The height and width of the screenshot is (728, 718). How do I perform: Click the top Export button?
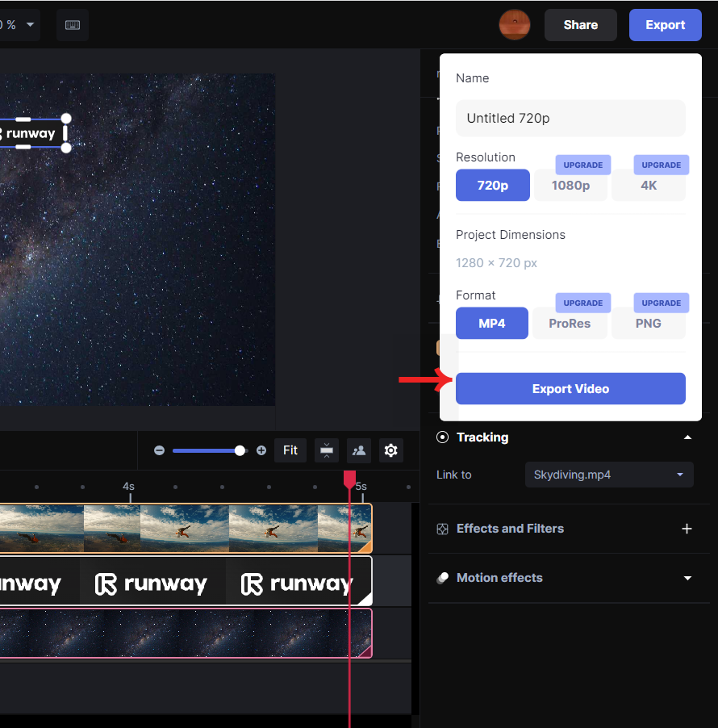coord(665,25)
